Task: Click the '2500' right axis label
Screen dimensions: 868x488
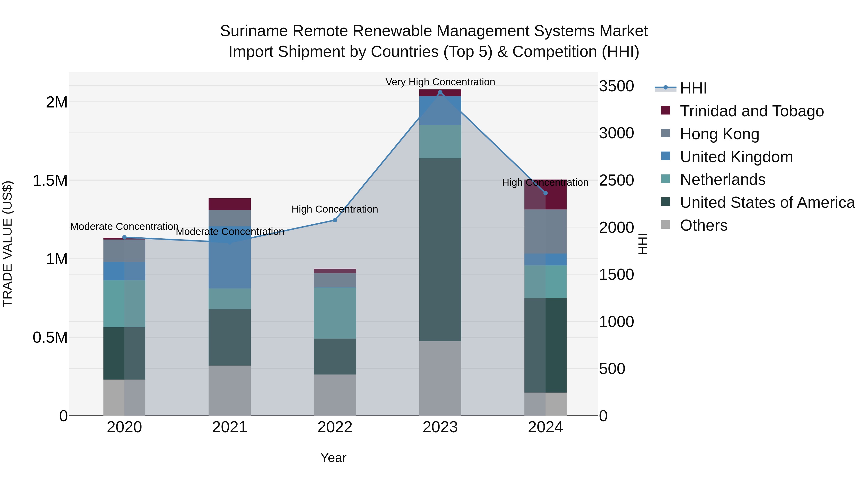Action: (617, 180)
